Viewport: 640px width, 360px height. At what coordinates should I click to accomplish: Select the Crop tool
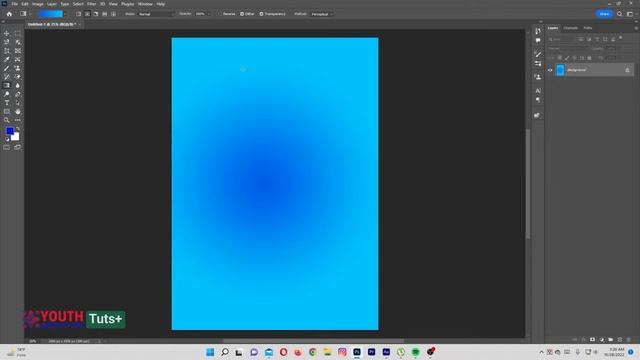coord(7,51)
